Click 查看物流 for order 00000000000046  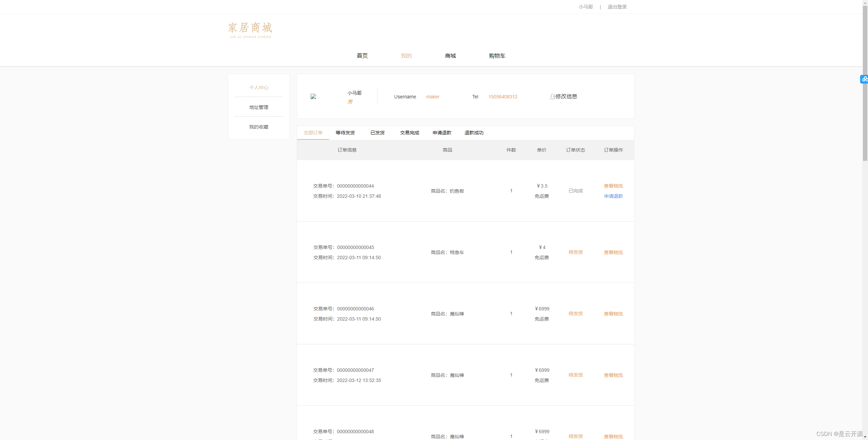coord(613,314)
